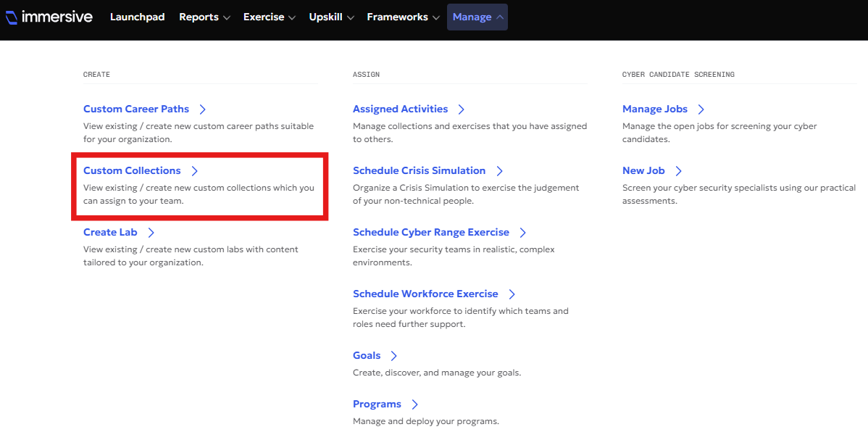Click arrow icon next to Create Lab
The width and height of the screenshot is (868, 448).
(x=151, y=233)
